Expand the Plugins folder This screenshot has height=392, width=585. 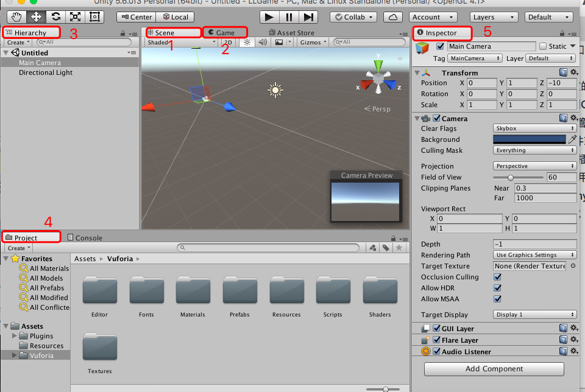pyautogui.click(x=15, y=336)
